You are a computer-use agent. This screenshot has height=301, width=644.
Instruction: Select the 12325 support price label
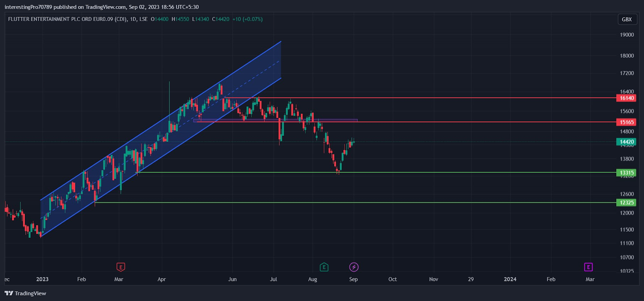click(x=626, y=203)
